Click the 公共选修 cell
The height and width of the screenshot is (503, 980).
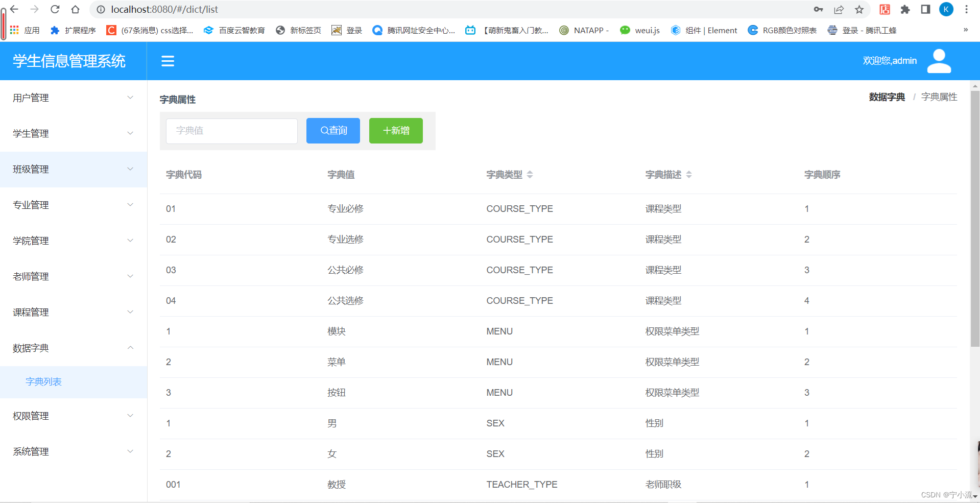coord(345,301)
